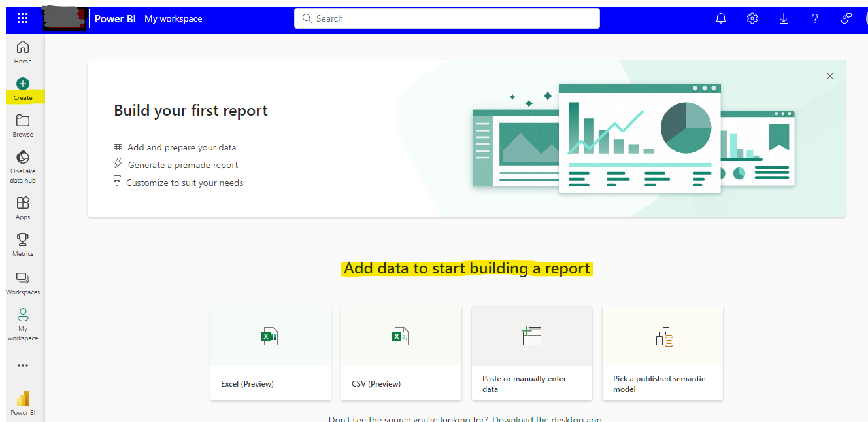Click the download arrow icon
Image resolution: width=868 pixels, height=422 pixels.
click(784, 18)
